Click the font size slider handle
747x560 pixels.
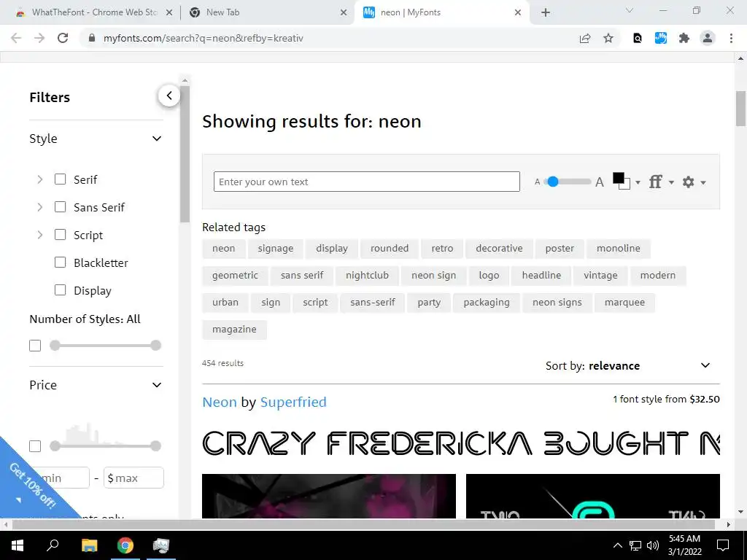(x=553, y=182)
